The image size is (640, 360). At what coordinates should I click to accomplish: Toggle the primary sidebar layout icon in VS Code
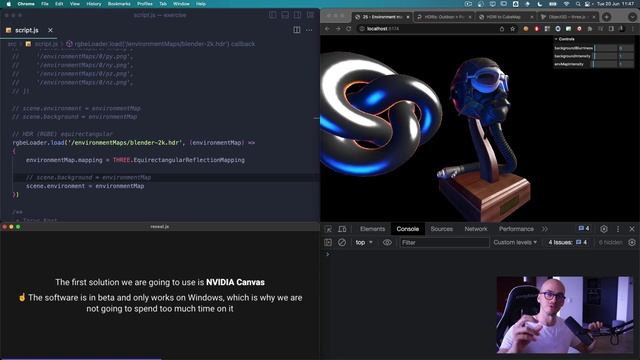pos(273,15)
